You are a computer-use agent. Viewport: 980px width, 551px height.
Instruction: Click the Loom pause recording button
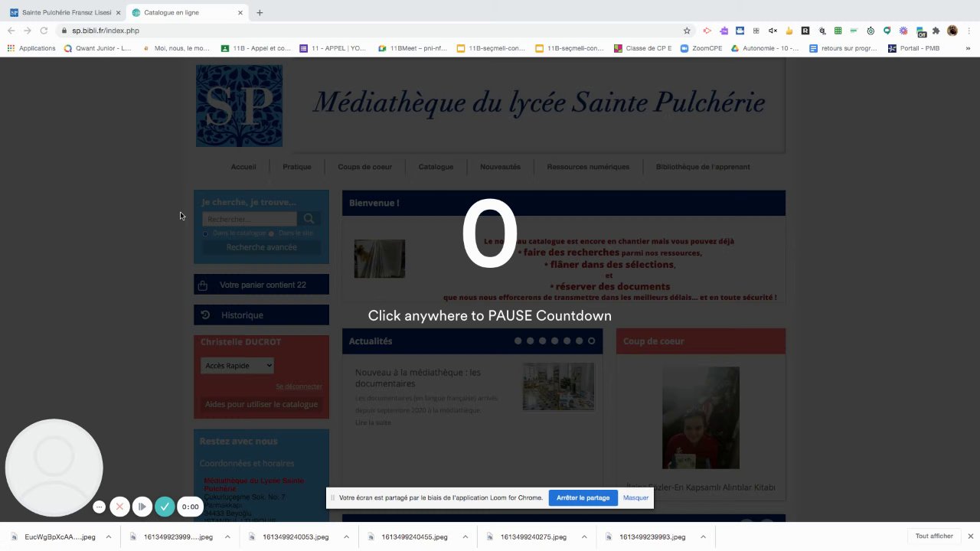coord(142,507)
